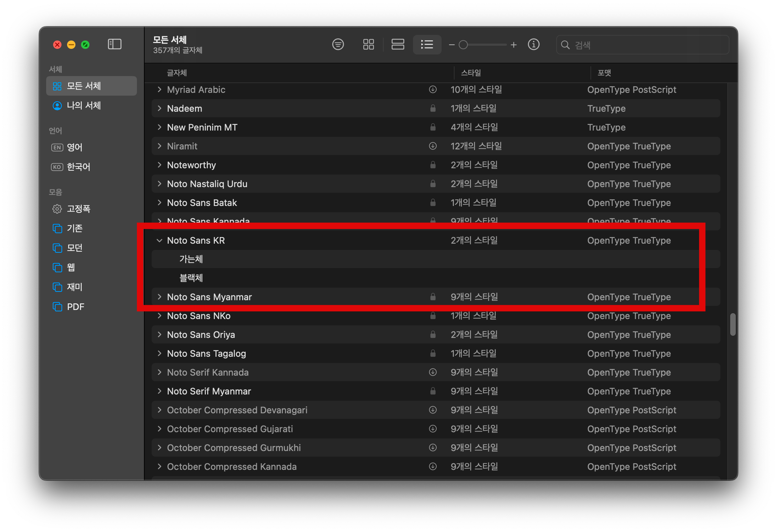This screenshot has height=532, width=777.
Task: Download October Compressed Devanagari icon
Action: [433, 410]
